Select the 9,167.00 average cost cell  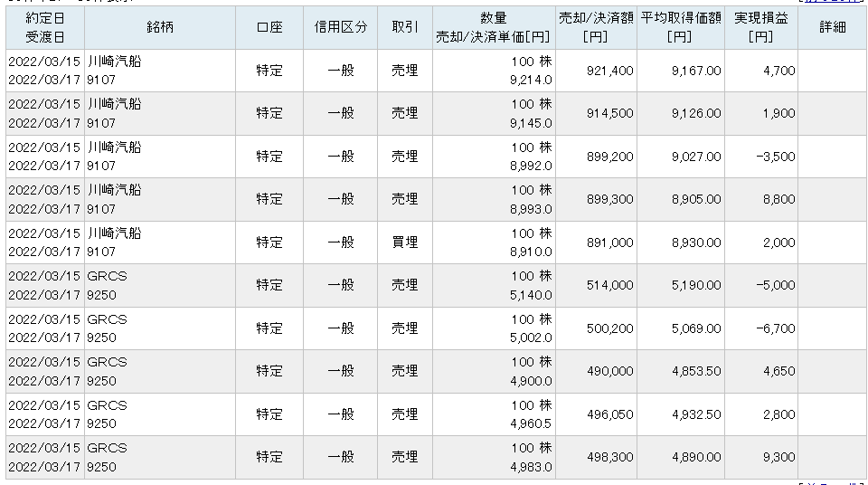tap(681, 71)
